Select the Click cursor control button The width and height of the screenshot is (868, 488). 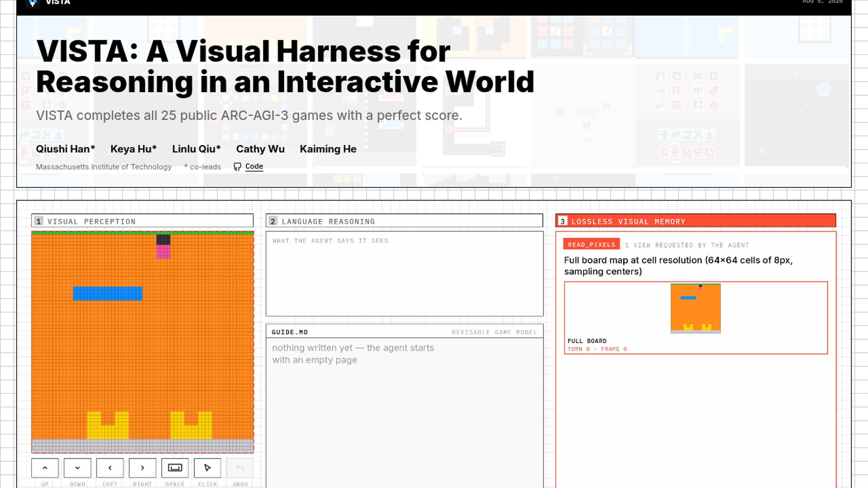coord(208,468)
